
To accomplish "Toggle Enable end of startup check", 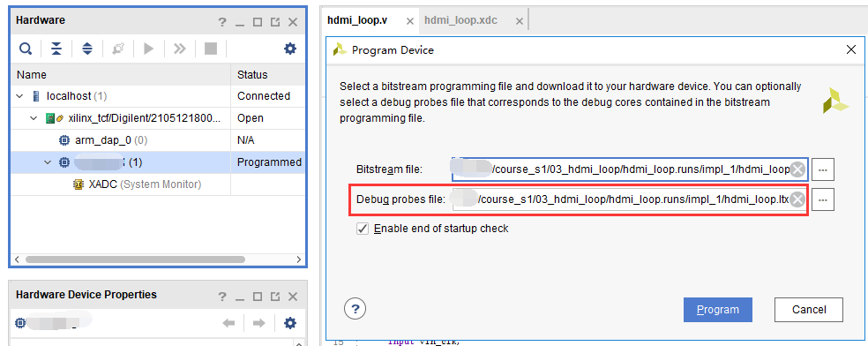I will pos(363,228).
